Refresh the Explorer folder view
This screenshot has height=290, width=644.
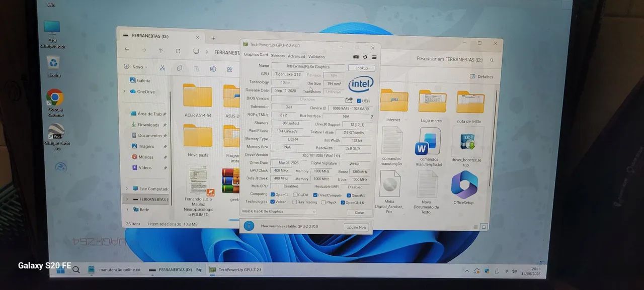178,51
